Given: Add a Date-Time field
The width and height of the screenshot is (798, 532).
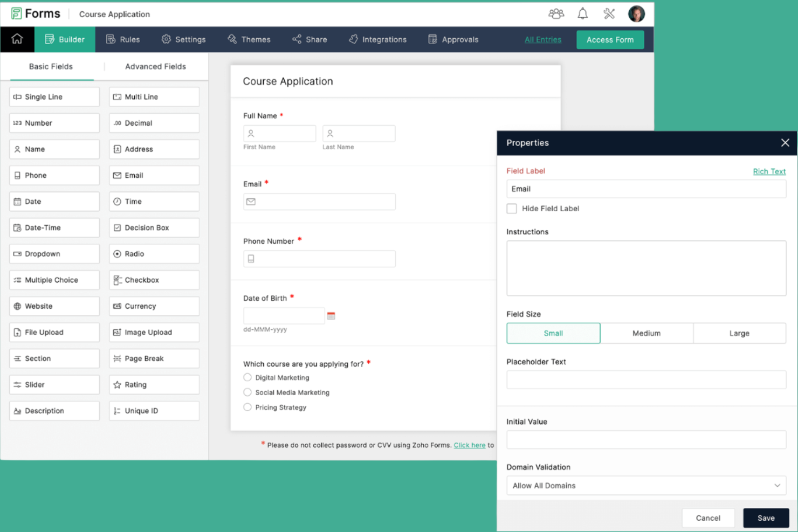Looking at the screenshot, I should click(54, 227).
